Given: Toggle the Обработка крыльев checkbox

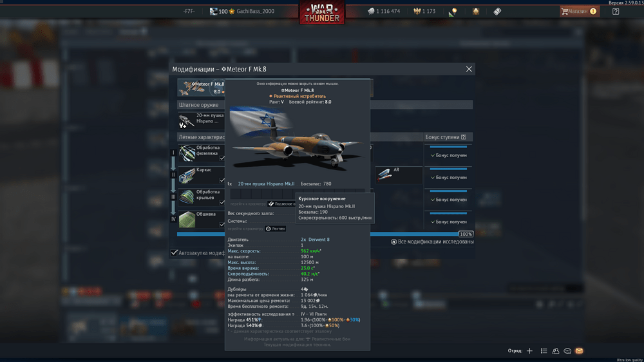Looking at the screenshot, I should coord(222,202).
